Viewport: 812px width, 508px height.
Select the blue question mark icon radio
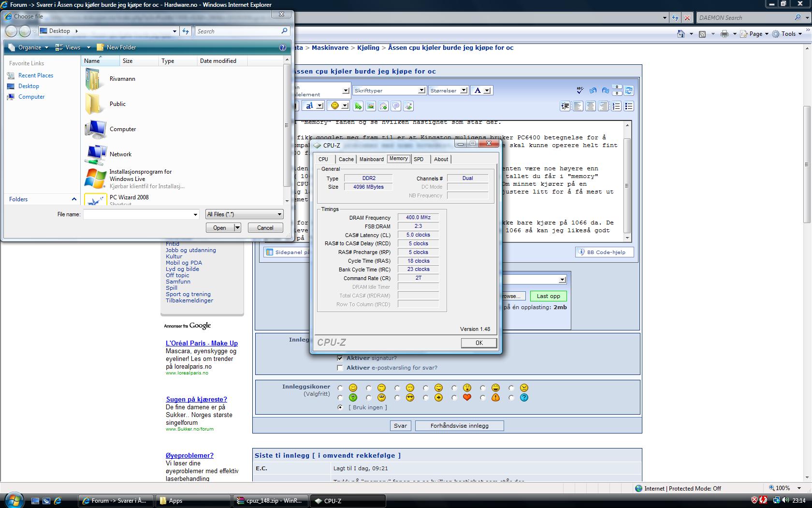511,398
